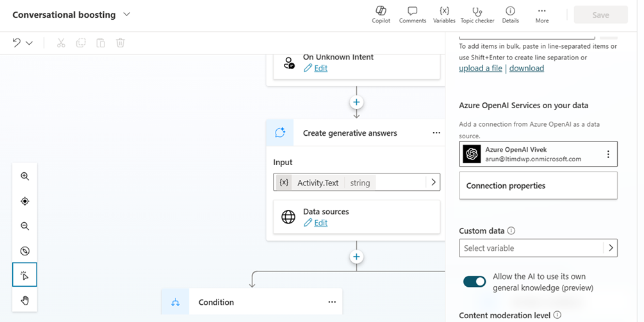Image resolution: width=644 pixels, height=322 pixels.
Task: Click the undo arrow icon
Action: point(17,43)
